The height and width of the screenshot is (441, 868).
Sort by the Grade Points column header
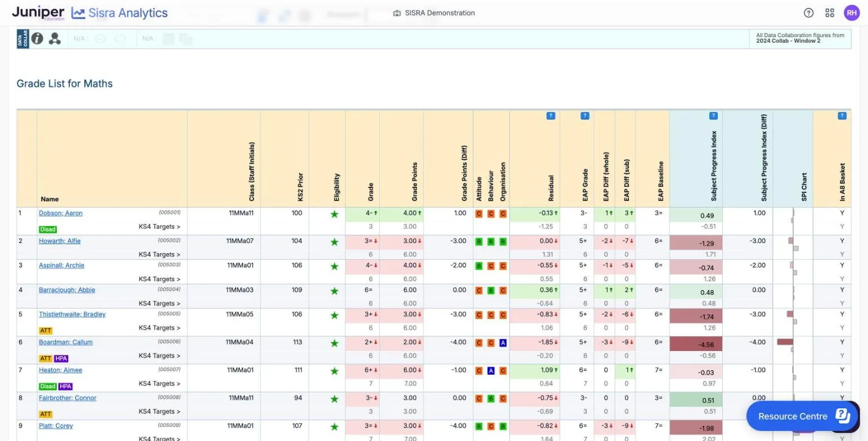pyautogui.click(x=415, y=182)
